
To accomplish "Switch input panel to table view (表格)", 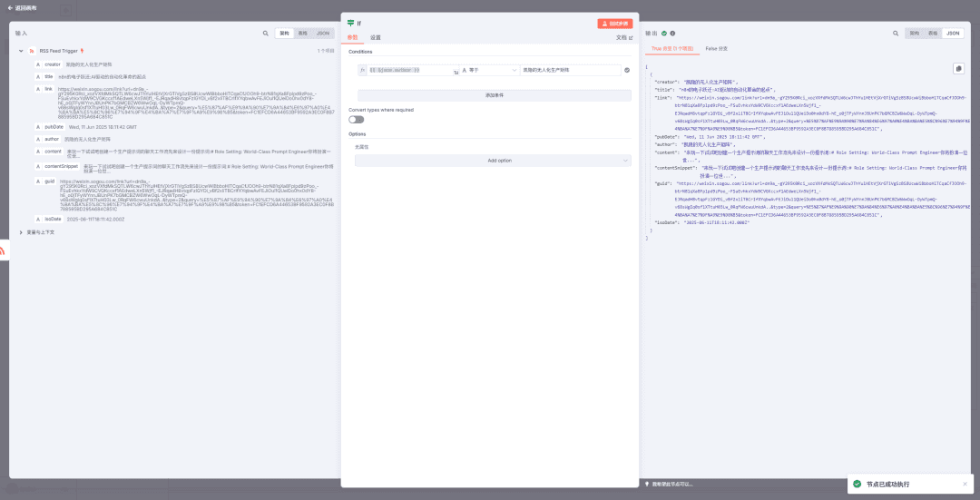I will 302,34.
